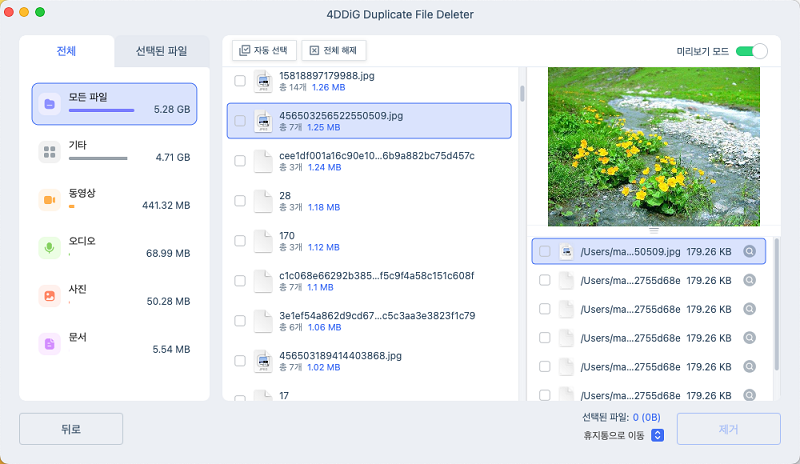Viewport: 800px width, 464px height.
Task: Click 선택된 파일: 0 (0B) status text
Action: (621, 418)
